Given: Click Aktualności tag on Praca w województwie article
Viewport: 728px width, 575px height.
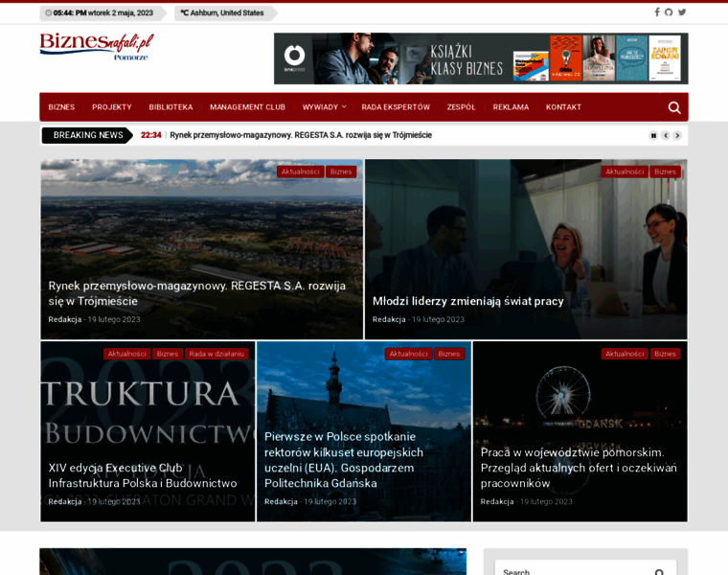Looking at the screenshot, I should point(625,354).
